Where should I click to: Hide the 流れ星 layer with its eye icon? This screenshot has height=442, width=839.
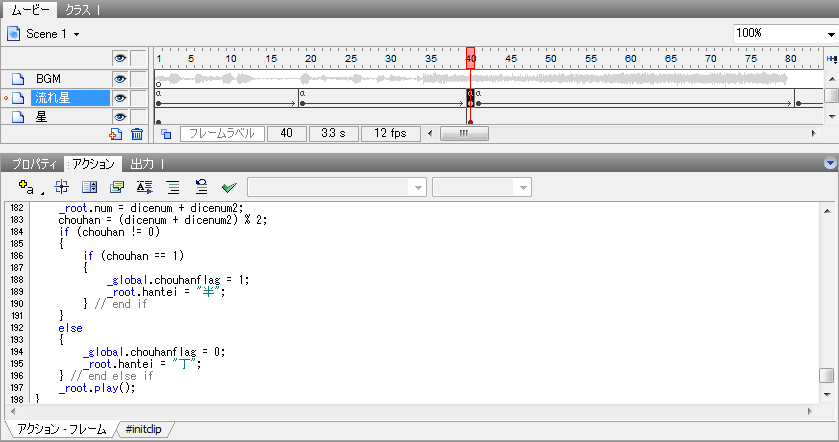(x=120, y=98)
